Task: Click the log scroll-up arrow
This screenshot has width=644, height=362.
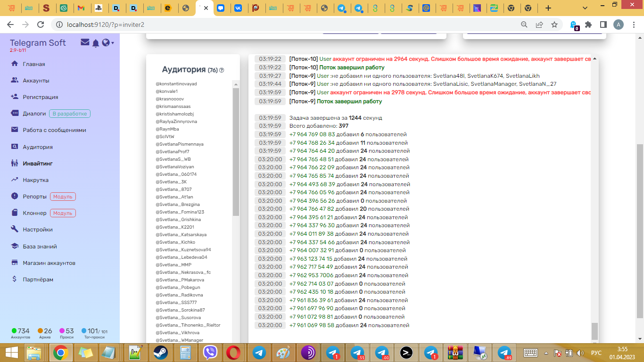Action: pyautogui.click(x=594, y=58)
